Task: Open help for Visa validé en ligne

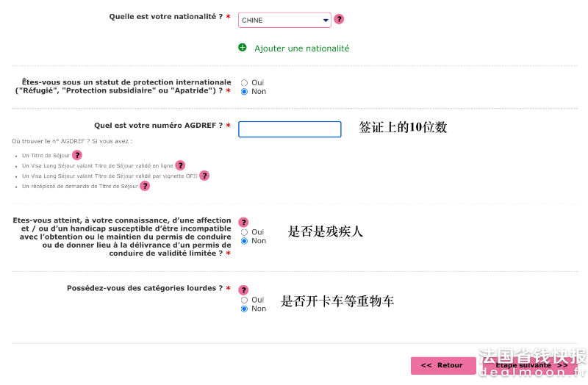Action: pyautogui.click(x=180, y=165)
